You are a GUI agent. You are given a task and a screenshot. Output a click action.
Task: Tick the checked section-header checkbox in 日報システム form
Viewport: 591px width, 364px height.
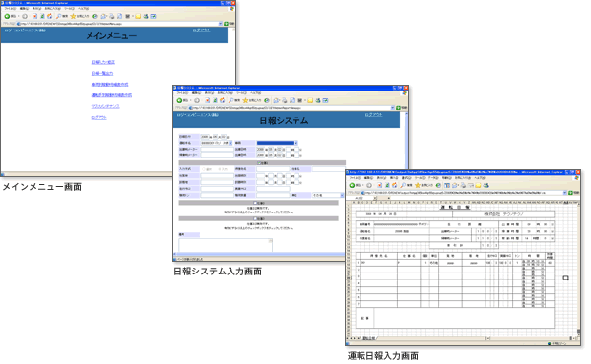[259, 163]
